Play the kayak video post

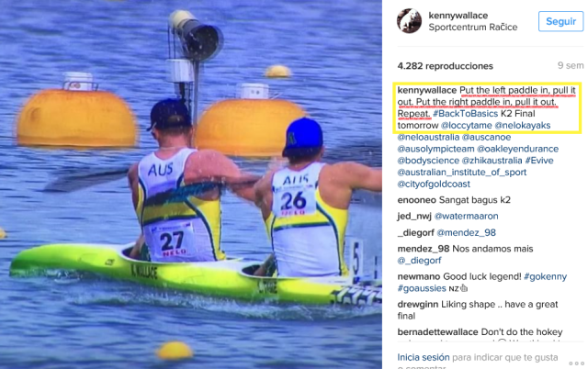(x=191, y=184)
